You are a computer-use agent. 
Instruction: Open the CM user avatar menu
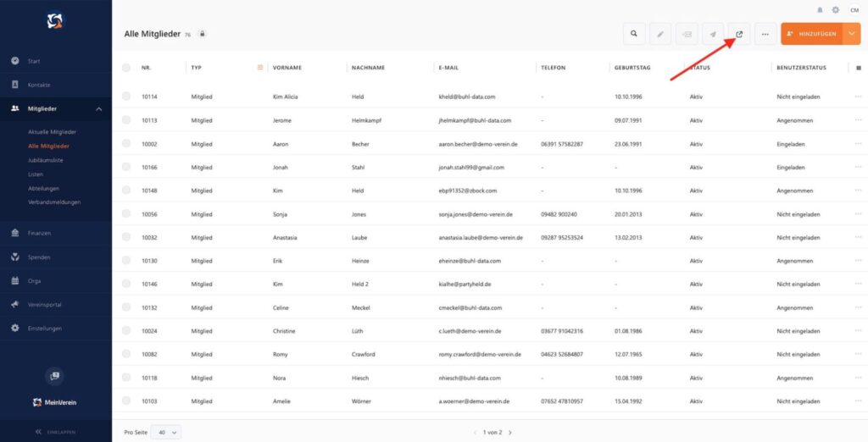pyautogui.click(x=854, y=10)
